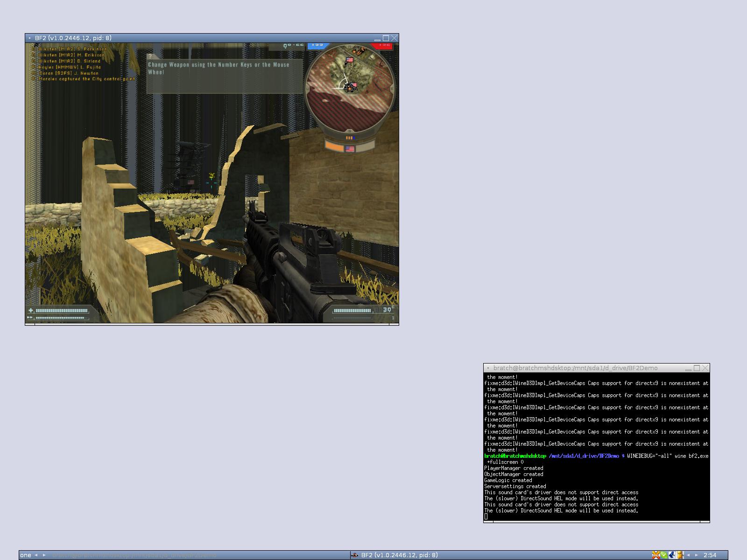Click 'PlayerManager created' line in terminal
747x560 pixels.
[x=514, y=468]
